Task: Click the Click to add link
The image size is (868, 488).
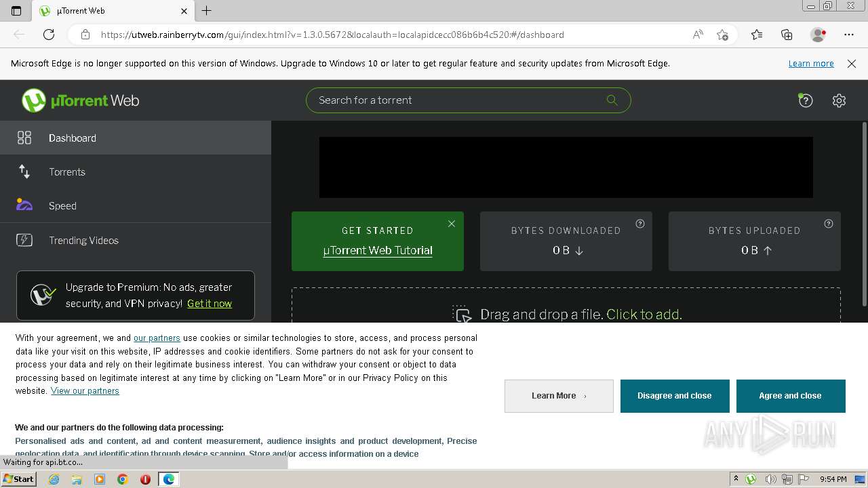Action: click(x=644, y=314)
